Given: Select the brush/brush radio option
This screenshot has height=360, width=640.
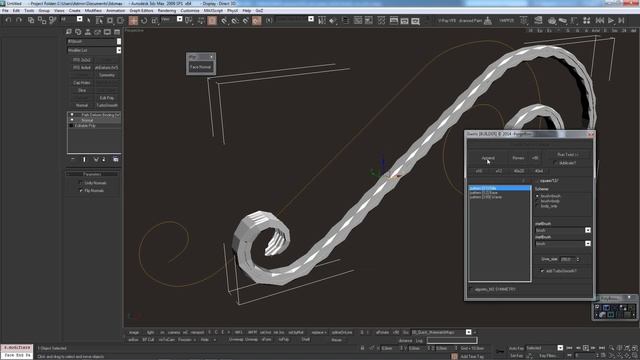Looking at the screenshot, I should (538, 196).
